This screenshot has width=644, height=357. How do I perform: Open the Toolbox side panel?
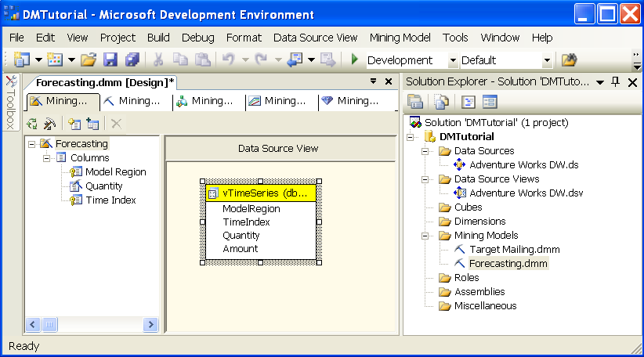pos(11,103)
